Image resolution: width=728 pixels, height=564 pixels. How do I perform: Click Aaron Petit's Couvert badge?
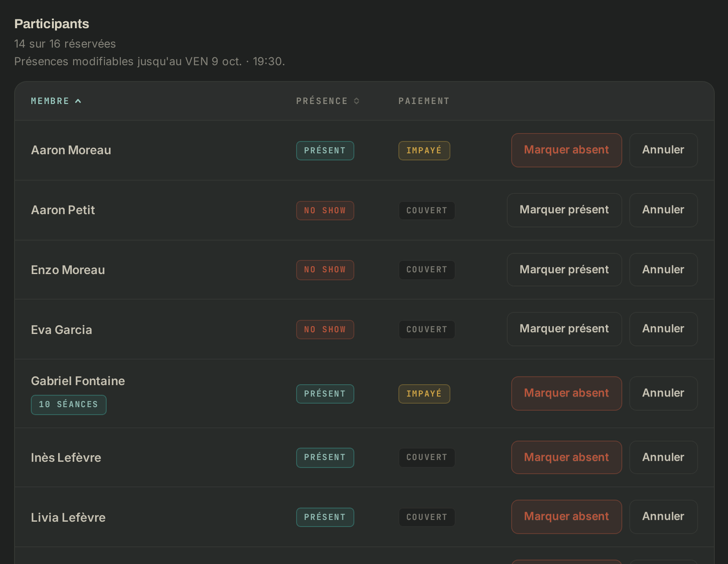point(427,211)
